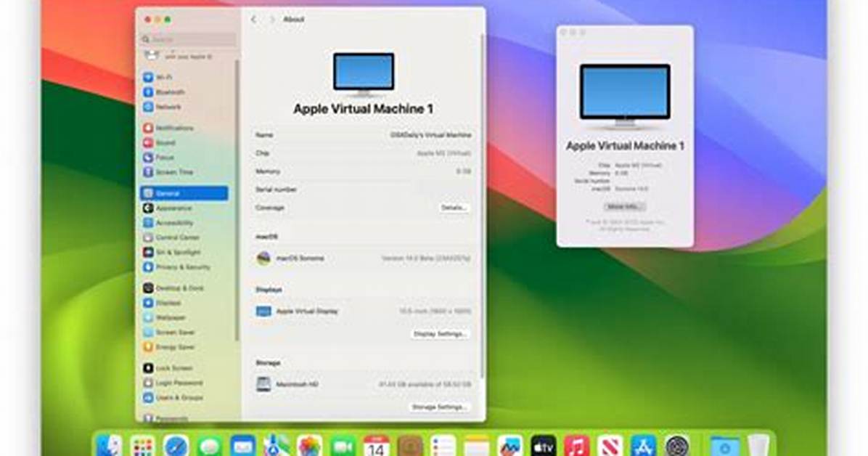Click the Name field row value

tap(430, 134)
